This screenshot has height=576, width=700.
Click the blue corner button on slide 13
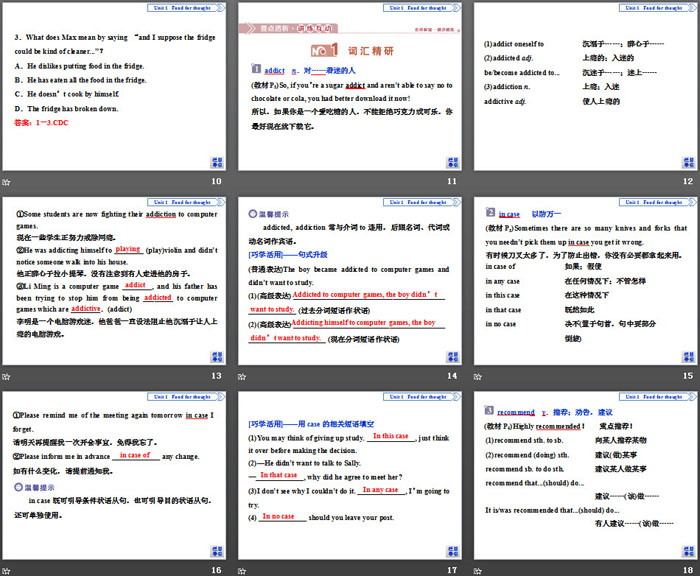(216, 355)
